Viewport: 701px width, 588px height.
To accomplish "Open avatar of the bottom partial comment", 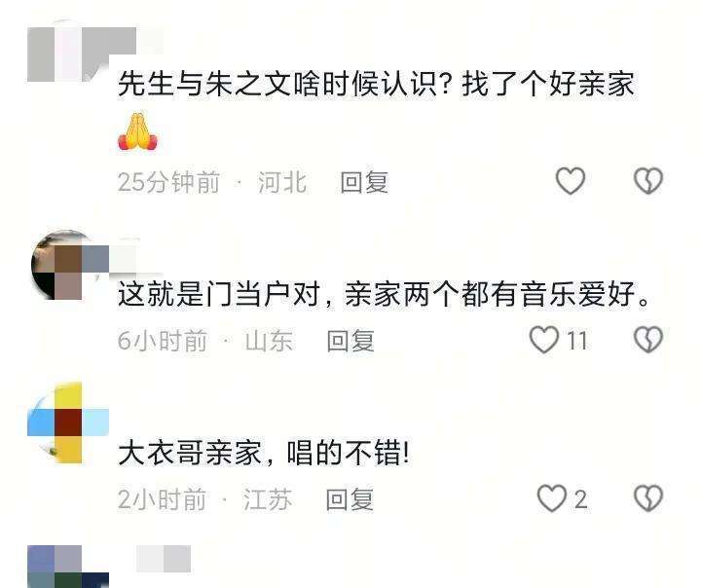I will click(68, 566).
